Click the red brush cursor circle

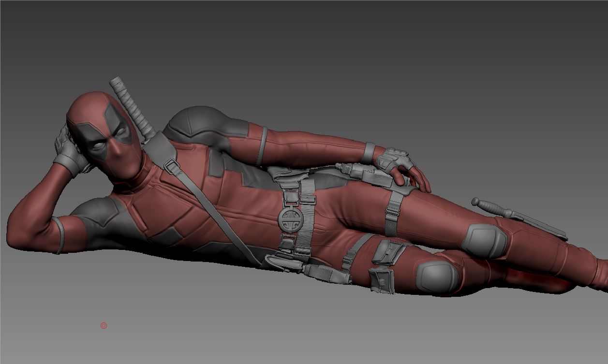tap(104, 326)
